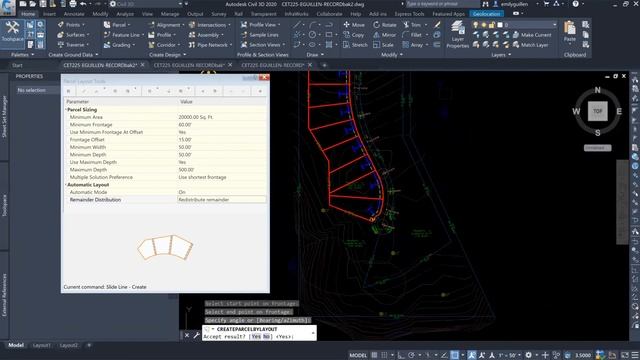Screen dimensions: 640x360
Task: Open the annotation scale 1"=50' dropdown
Action: [x=509, y=355]
